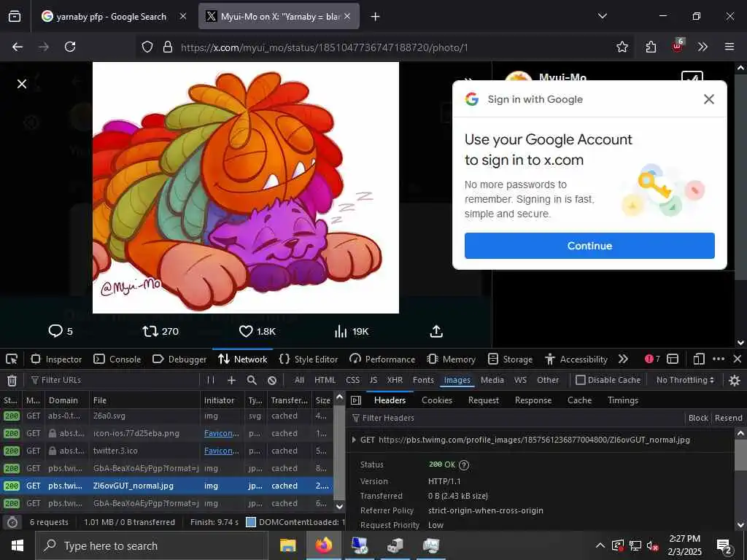Open the Memory panel
The image size is (747, 560).
[452, 359]
